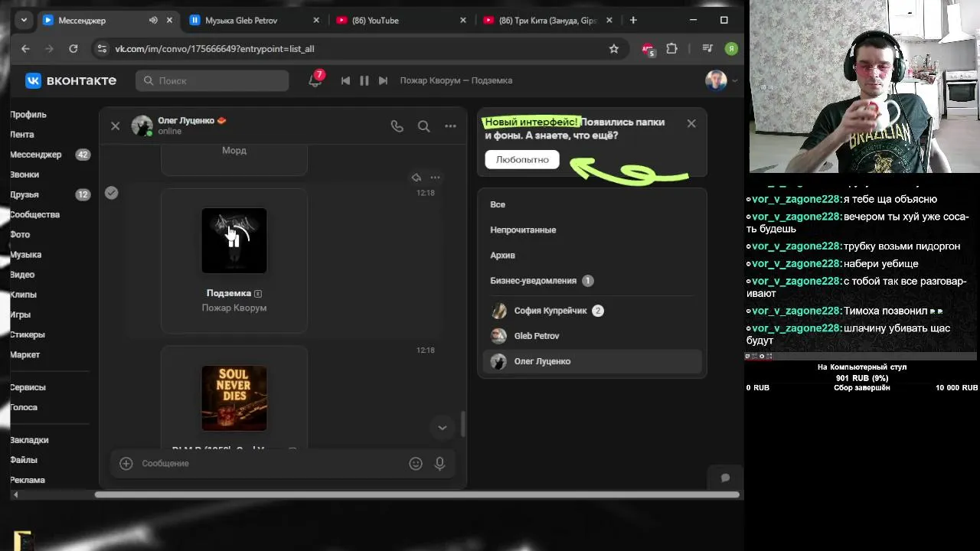Image resolution: width=980 pixels, height=551 pixels.
Task: Open Сообщества in sidebar
Action: pyautogui.click(x=34, y=214)
